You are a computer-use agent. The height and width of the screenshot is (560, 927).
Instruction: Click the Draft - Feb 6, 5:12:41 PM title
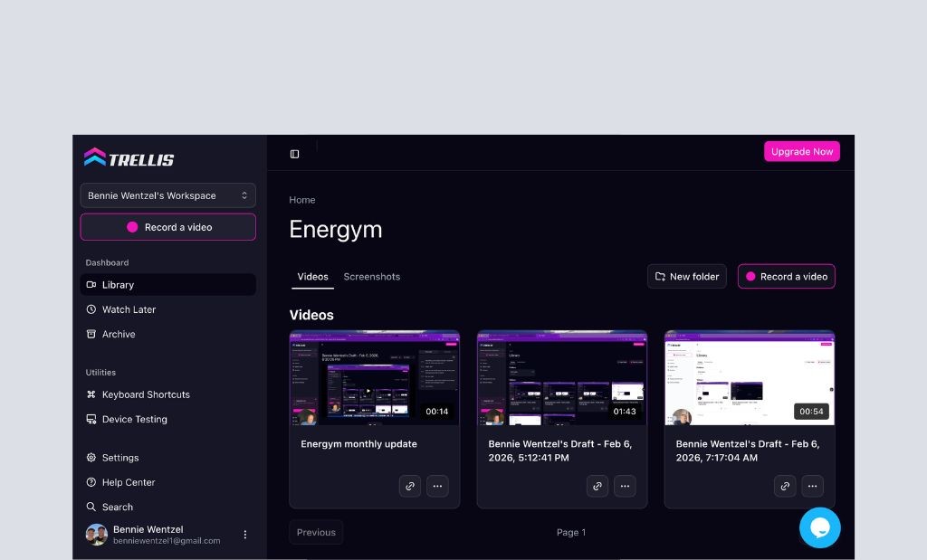(559, 451)
